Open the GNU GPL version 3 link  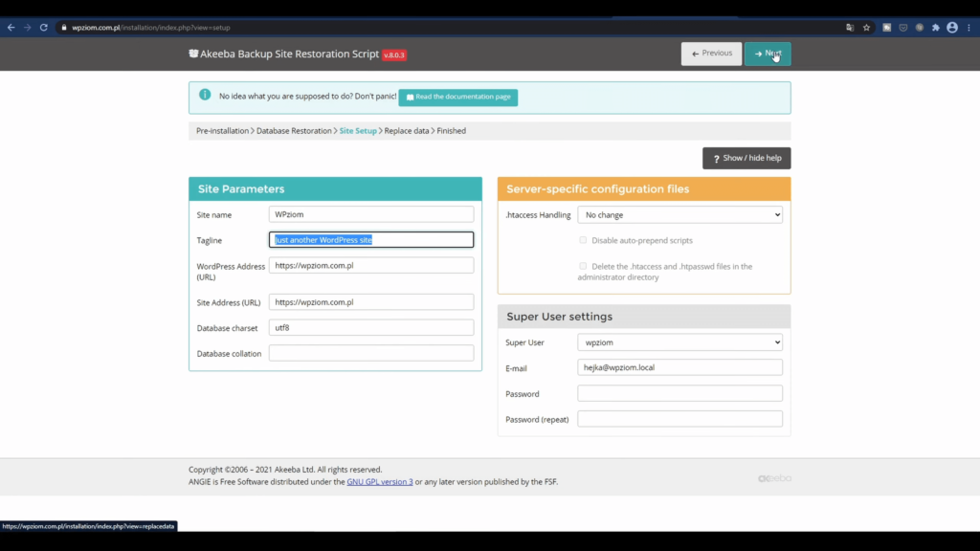click(x=380, y=482)
